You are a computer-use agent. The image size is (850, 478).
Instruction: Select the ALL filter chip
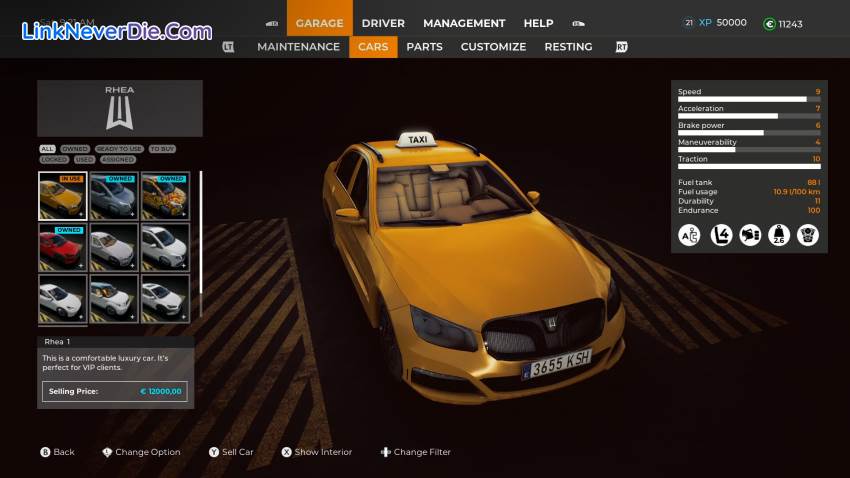[47, 149]
